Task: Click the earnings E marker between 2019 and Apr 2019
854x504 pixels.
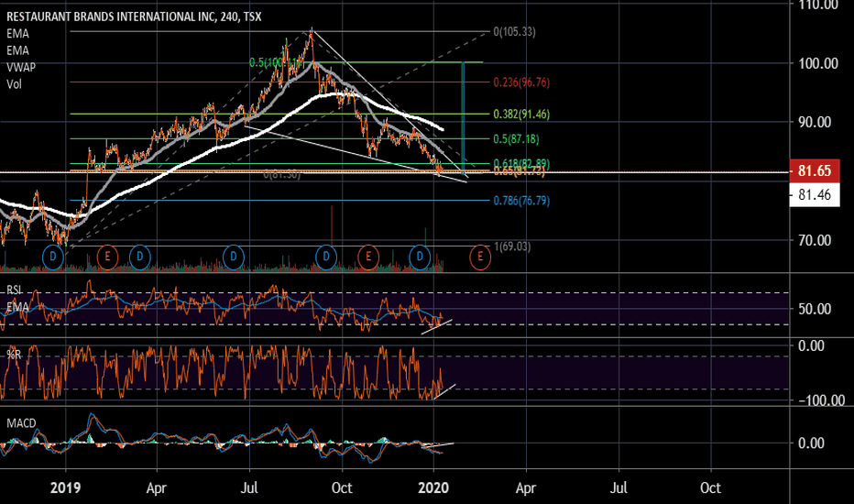Action: 108,257
